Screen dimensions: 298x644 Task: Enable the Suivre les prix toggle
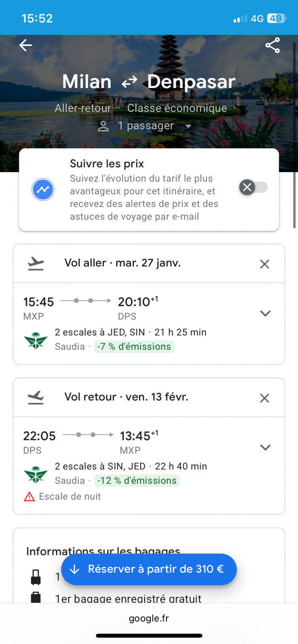point(254,187)
